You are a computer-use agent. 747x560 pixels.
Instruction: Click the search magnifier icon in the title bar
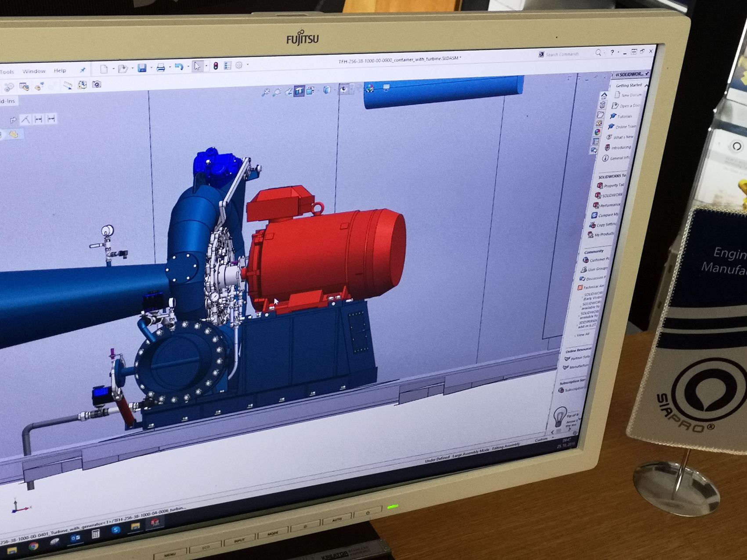point(598,53)
